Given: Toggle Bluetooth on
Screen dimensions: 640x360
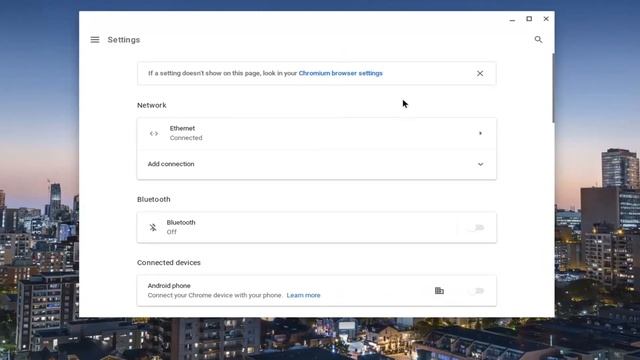Looking at the screenshot, I should pos(476,227).
